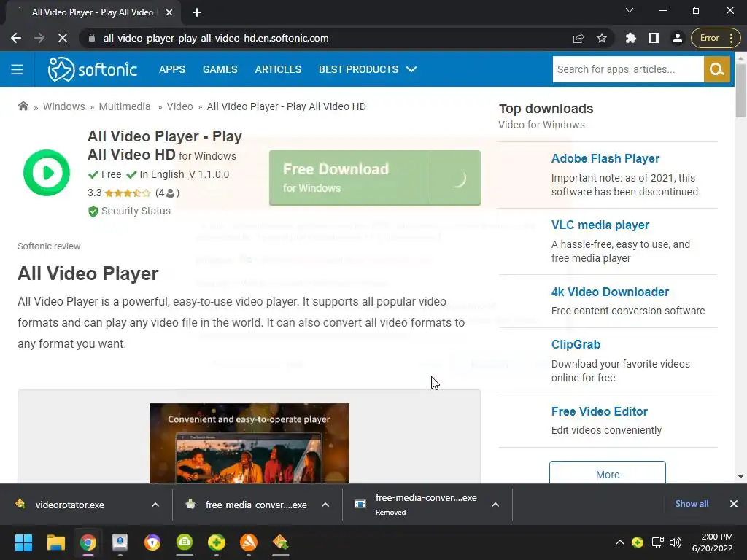Screen dimensions: 747x560
Task: Close the downloads bar
Action: (x=734, y=504)
